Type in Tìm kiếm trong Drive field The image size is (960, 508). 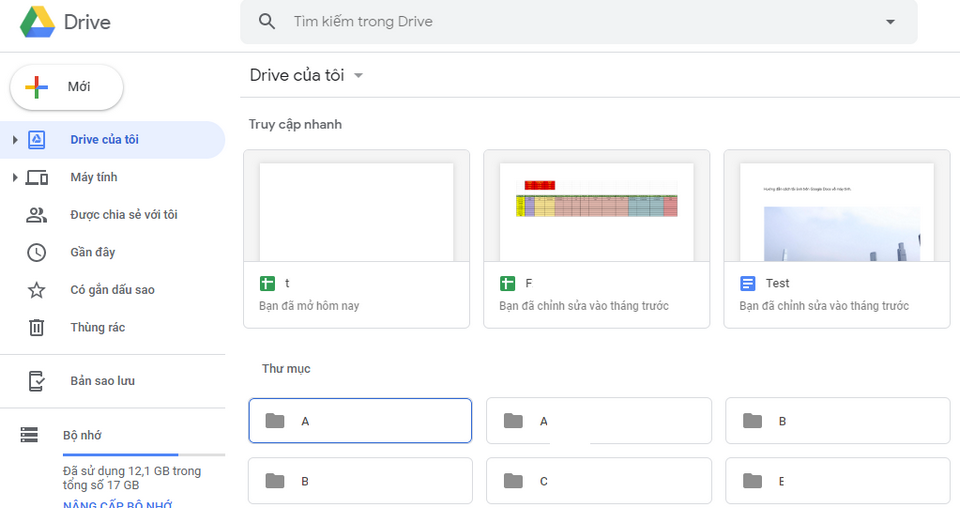tap(580, 21)
